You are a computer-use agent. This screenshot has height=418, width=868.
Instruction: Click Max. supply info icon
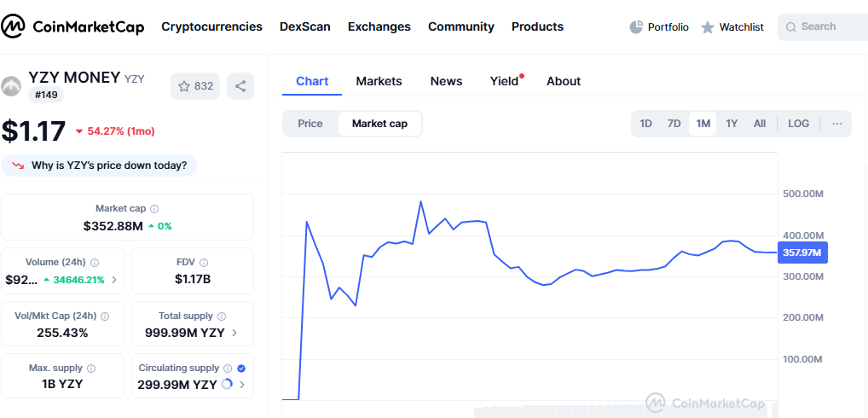91,369
